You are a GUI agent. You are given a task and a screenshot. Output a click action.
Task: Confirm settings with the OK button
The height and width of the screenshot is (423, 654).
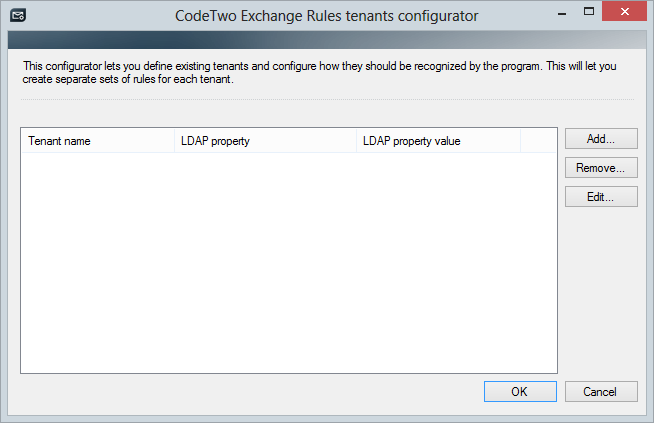(x=520, y=391)
